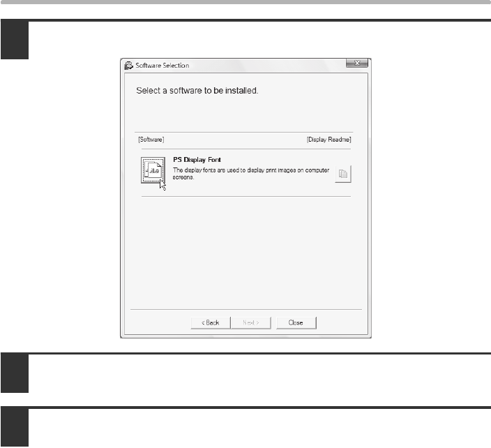The image size is (491, 448).
Task: Click the 'Select a software to be installed' heading
Action: [196, 91]
